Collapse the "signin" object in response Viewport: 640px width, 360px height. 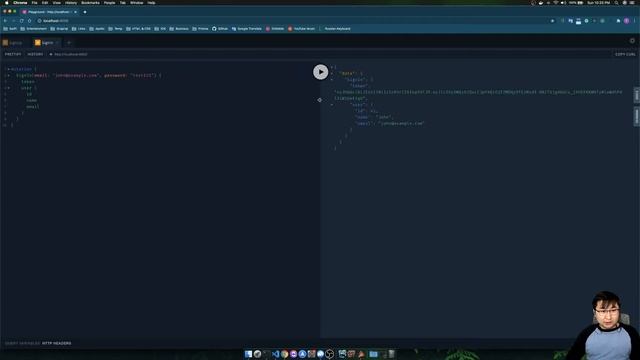(331, 80)
